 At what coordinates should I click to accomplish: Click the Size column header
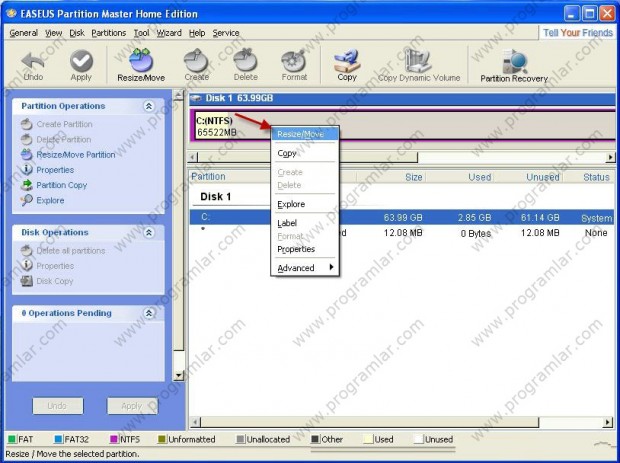point(414,177)
